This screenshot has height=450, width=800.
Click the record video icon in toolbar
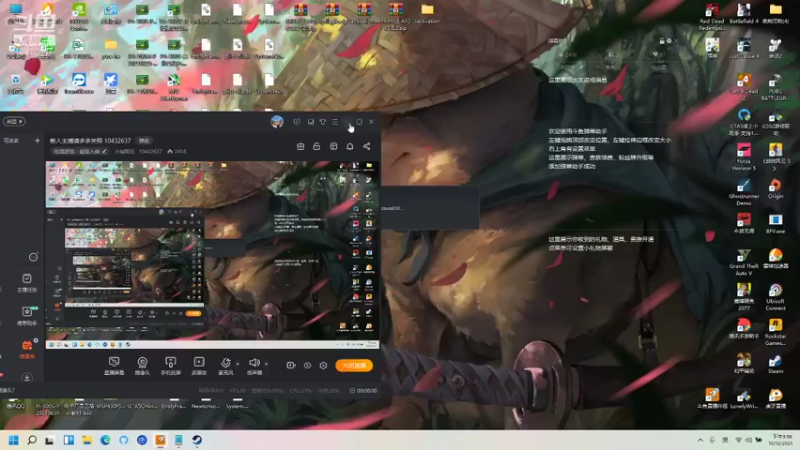(x=291, y=365)
